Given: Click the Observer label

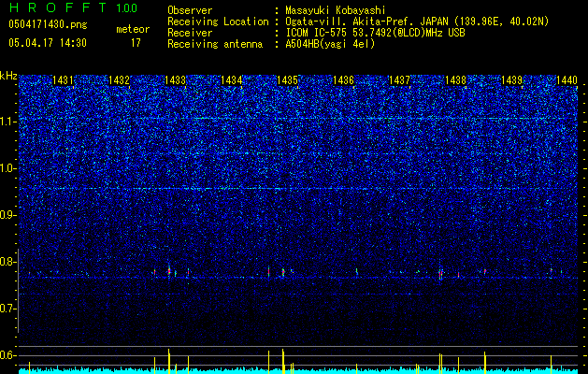Looking at the screenshot, I should coord(190,10).
